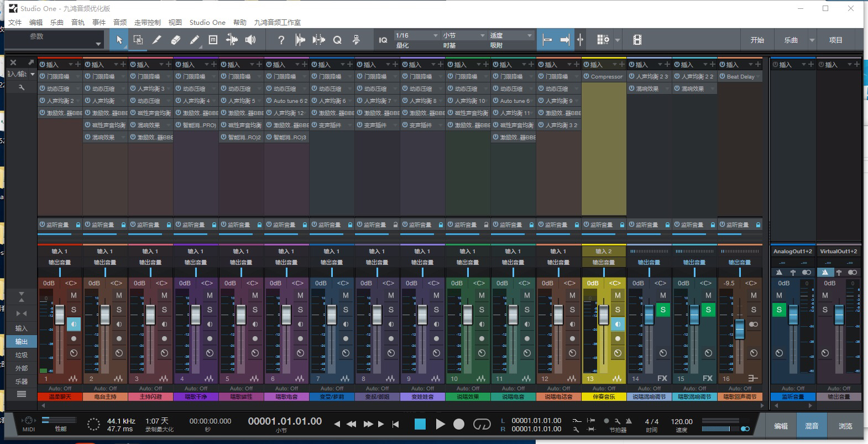Start playback with the play button

[440, 424]
